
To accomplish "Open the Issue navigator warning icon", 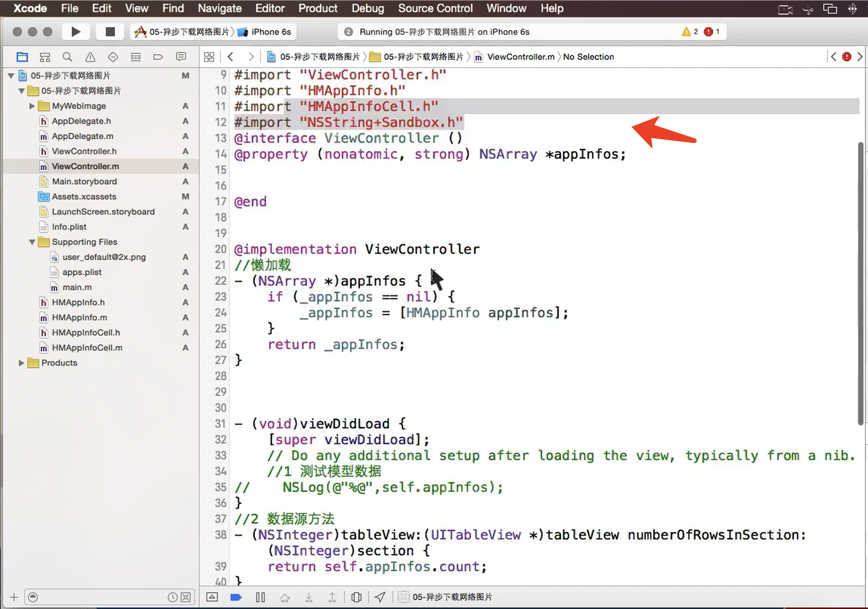I will [90, 57].
